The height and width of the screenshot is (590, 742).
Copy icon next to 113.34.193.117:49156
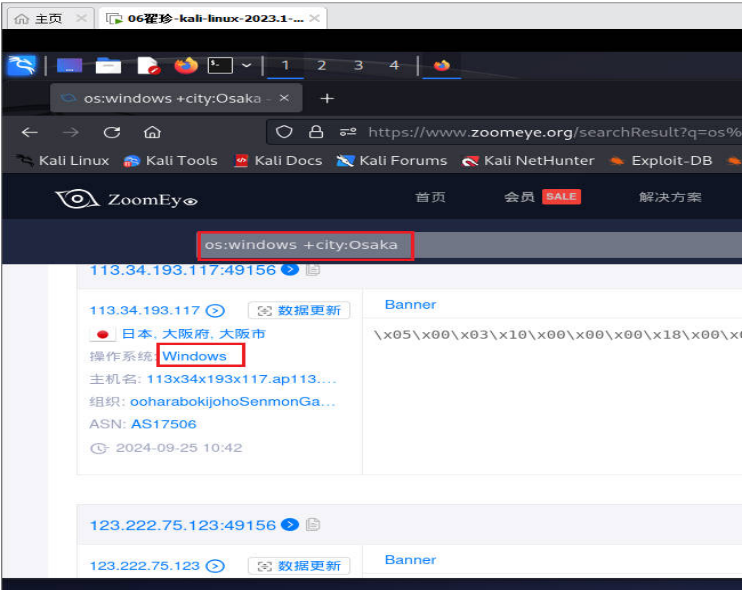[x=313, y=269]
